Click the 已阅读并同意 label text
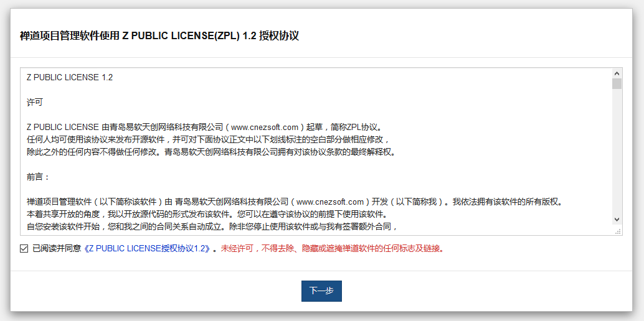The height and width of the screenshot is (321, 644). pos(57,249)
